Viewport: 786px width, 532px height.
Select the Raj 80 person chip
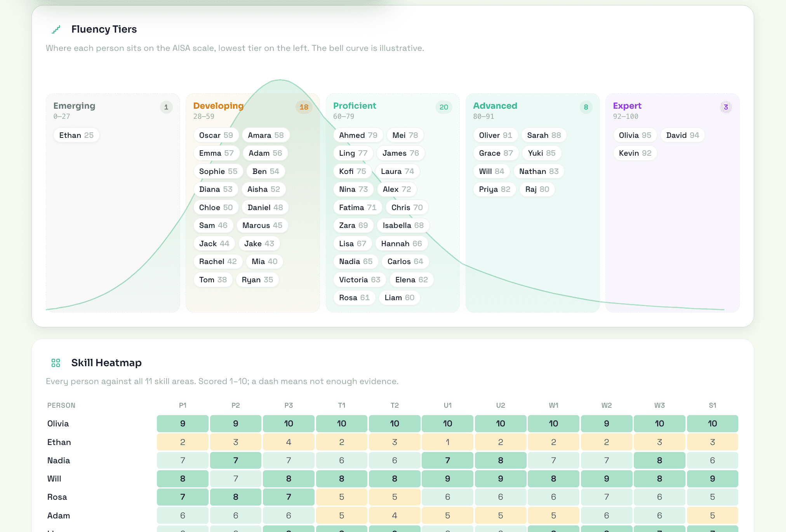(537, 189)
